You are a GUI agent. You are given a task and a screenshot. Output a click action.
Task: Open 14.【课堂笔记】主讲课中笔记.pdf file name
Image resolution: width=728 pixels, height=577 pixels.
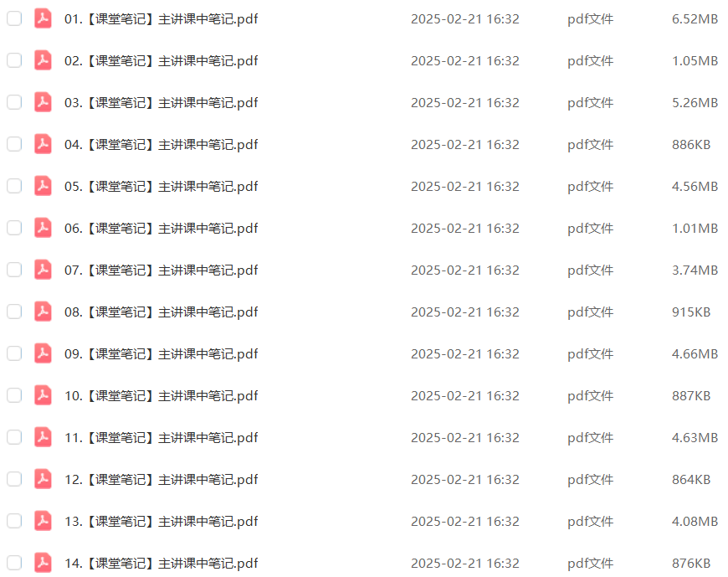click(x=161, y=563)
